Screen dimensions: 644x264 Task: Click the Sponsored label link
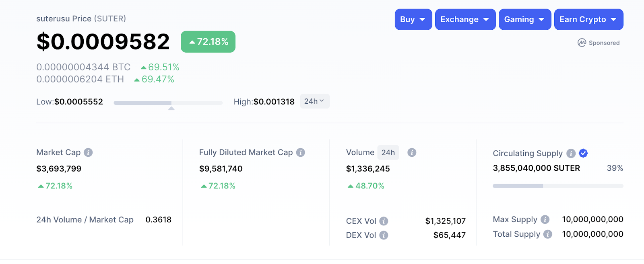pyautogui.click(x=604, y=43)
